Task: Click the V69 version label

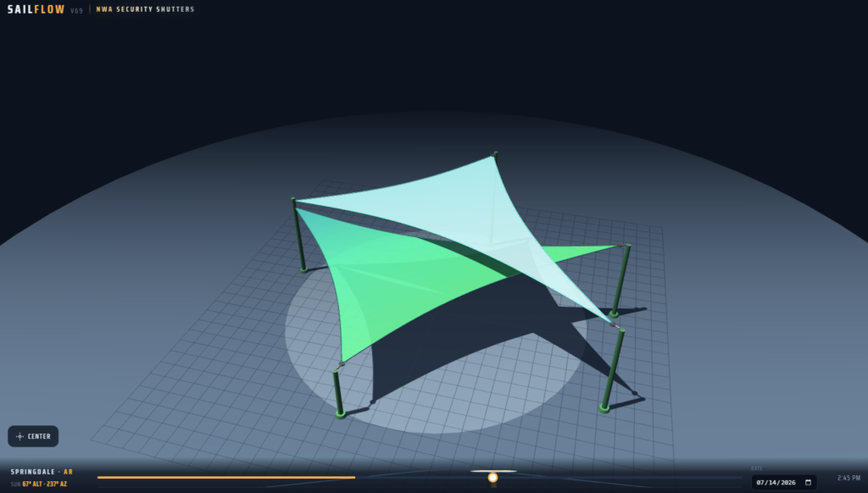Action: click(76, 10)
